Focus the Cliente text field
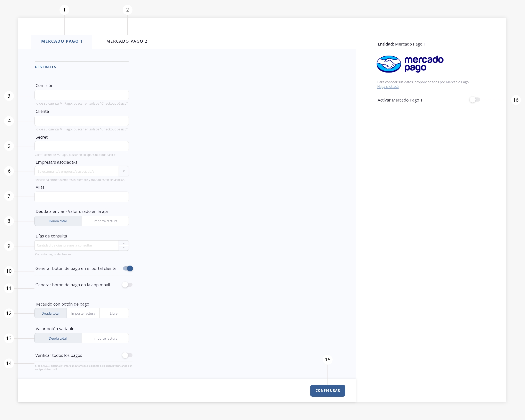The image size is (525, 420). click(x=82, y=121)
